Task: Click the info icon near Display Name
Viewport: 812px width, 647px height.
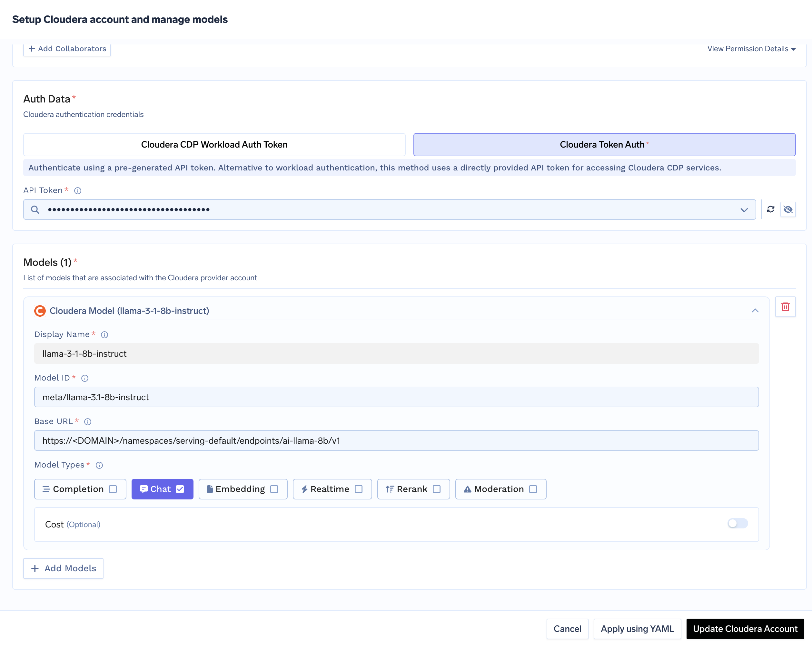Action: [x=104, y=334]
